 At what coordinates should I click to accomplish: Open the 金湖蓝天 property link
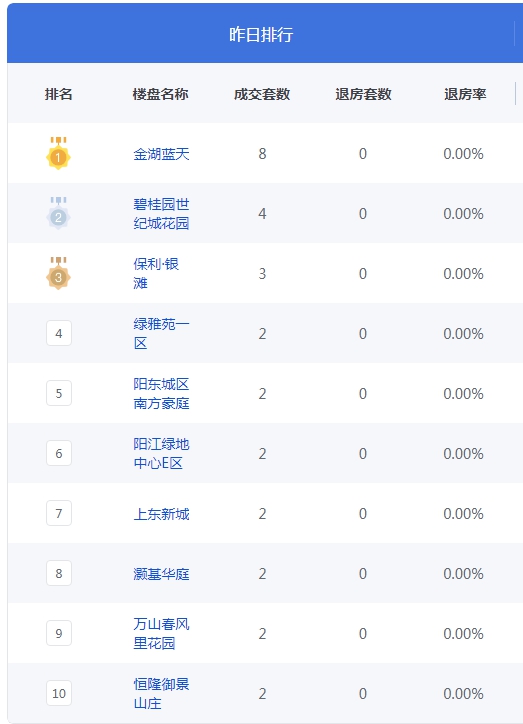[161, 154]
